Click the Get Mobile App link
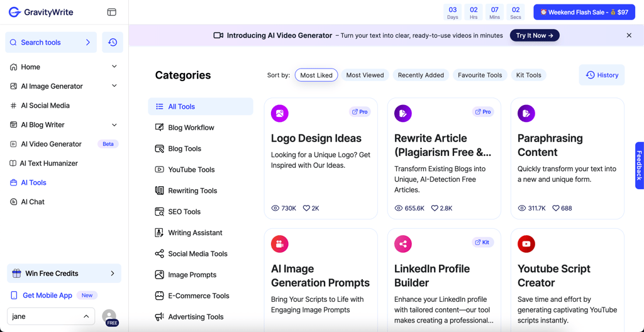The image size is (644, 332). (47, 296)
